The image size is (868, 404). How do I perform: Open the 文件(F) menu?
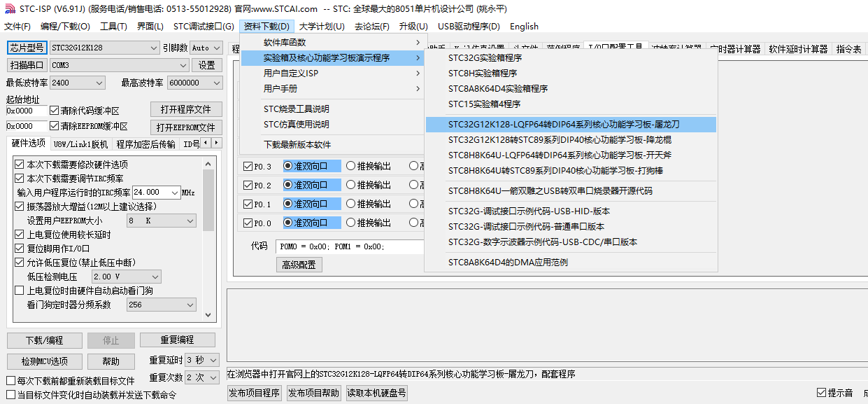[x=17, y=27]
